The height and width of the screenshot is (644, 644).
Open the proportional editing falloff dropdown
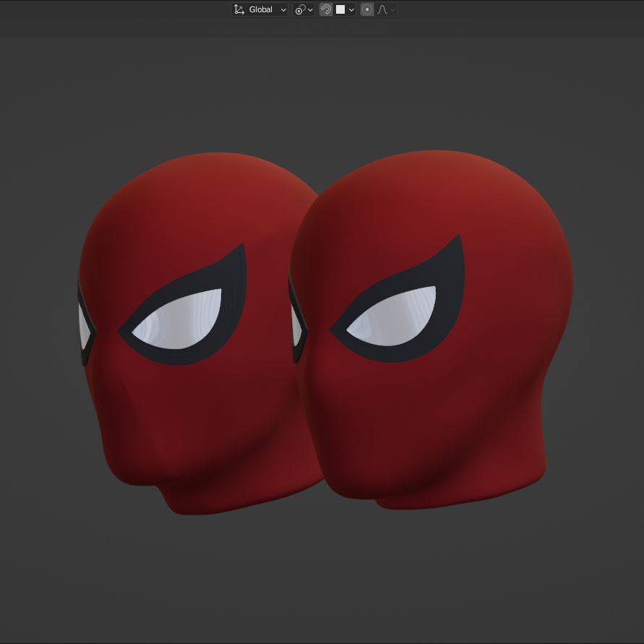point(386,9)
